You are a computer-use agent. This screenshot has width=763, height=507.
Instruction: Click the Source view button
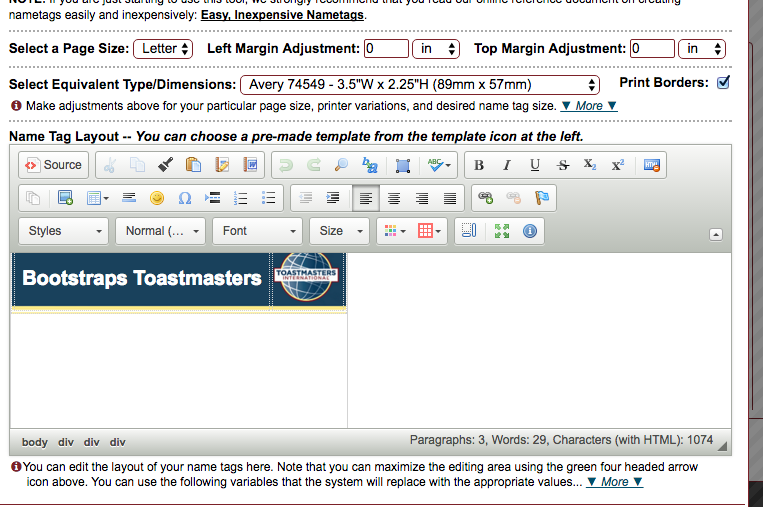[54, 165]
